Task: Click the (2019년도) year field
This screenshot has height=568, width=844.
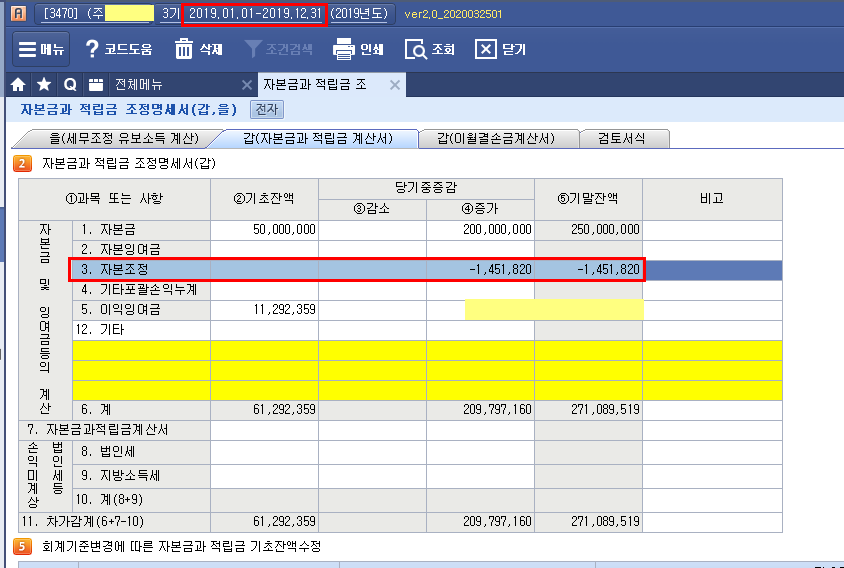Action: (x=359, y=13)
